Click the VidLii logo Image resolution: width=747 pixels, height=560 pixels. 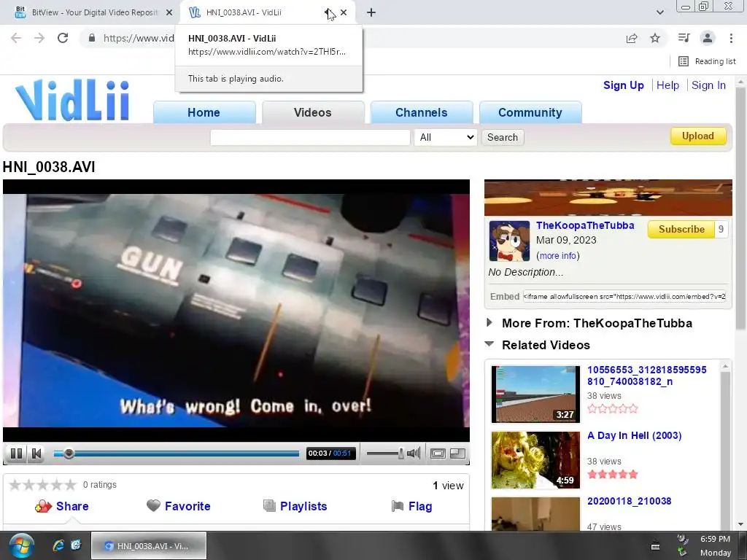coord(72,100)
